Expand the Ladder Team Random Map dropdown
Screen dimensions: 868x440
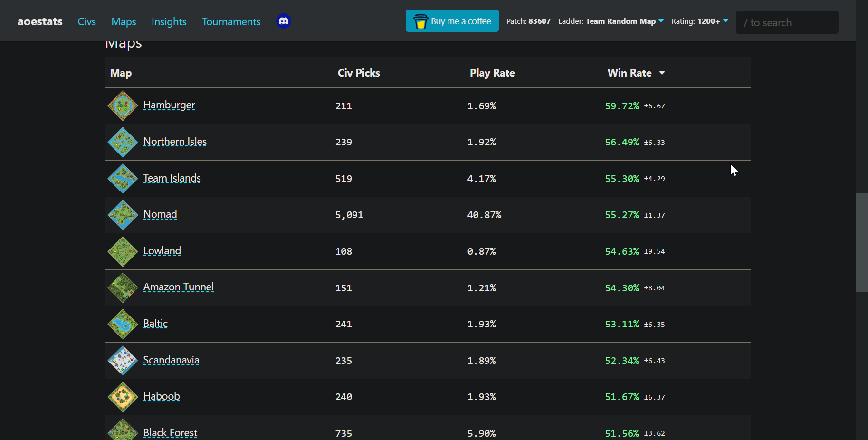click(611, 21)
